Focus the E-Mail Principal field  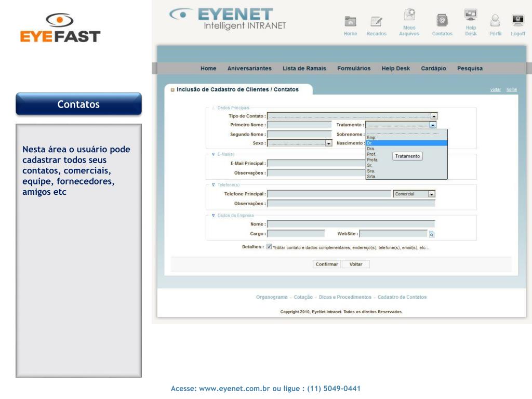[316, 164]
